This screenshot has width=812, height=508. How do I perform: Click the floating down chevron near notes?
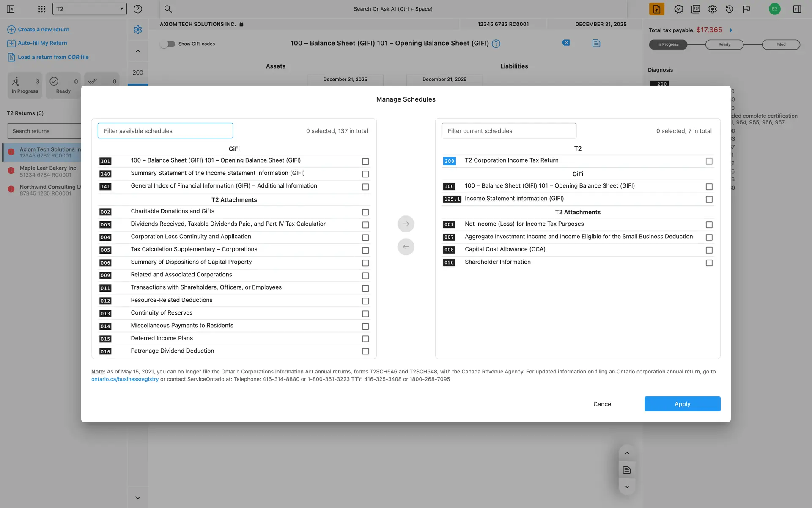[x=627, y=487]
